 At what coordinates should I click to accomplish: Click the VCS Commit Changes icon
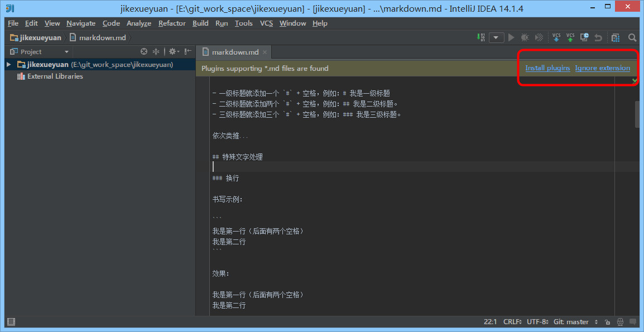click(570, 37)
